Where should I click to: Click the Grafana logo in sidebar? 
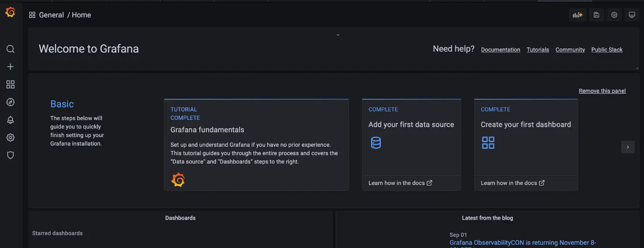pos(10,13)
